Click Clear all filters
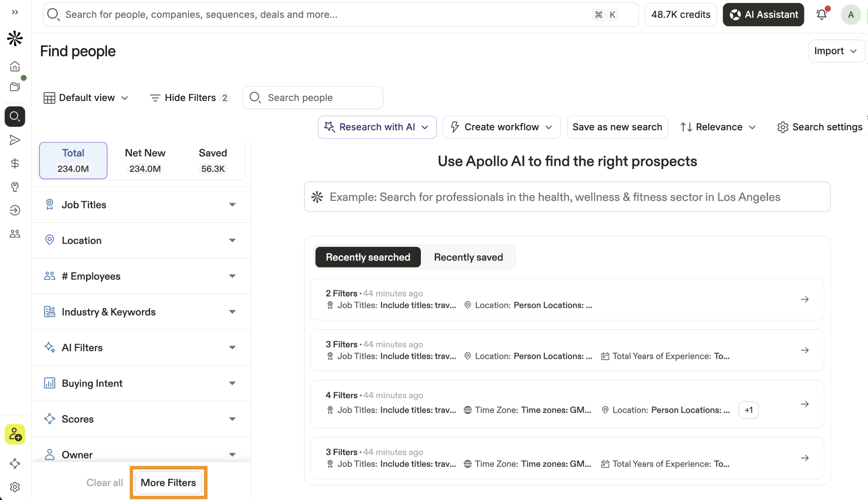This screenshot has height=500, width=868. (x=105, y=483)
